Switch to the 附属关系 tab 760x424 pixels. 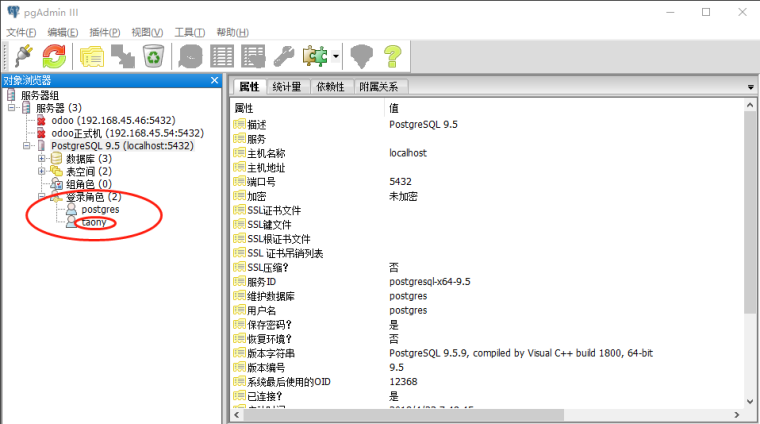[x=379, y=87]
